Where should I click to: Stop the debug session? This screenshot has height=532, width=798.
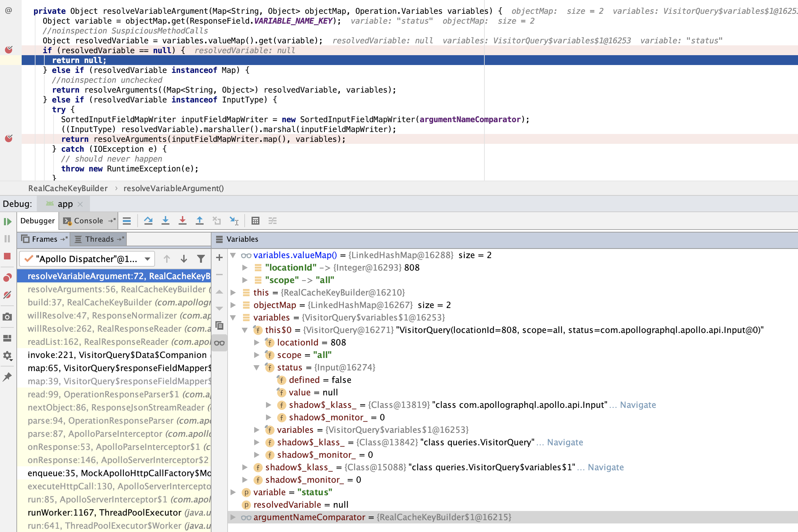8,255
